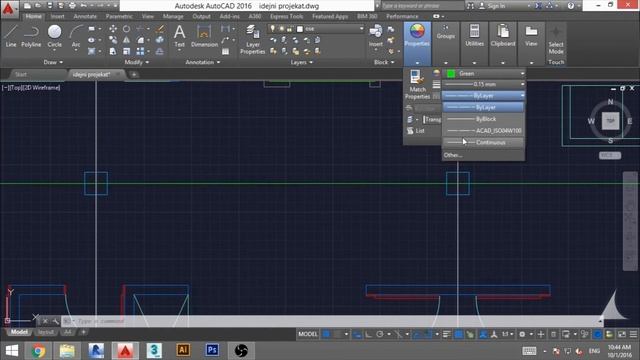Image resolution: width=640 pixels, height=360 pixels.
Task: Click the Hatch tool in Draw panel
Action: [91, 51]
